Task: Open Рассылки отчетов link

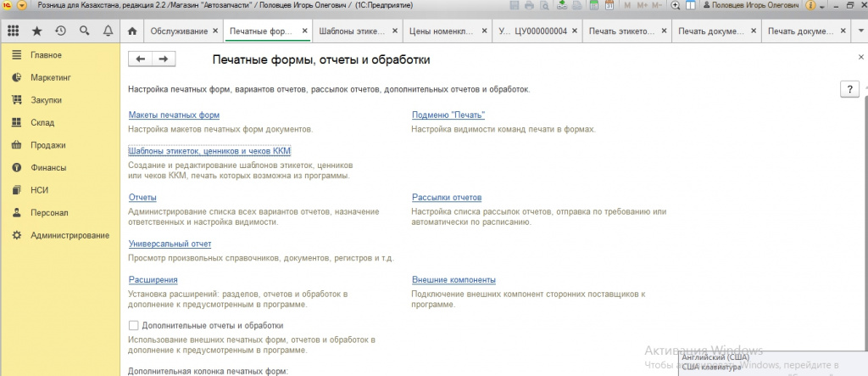Action: click(447, 198)
